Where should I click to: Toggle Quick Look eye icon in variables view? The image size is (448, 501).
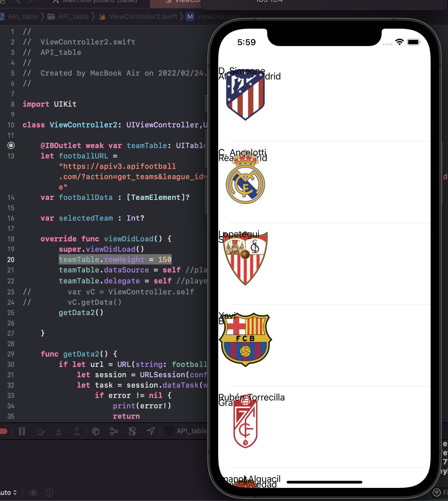click(33, 493)
